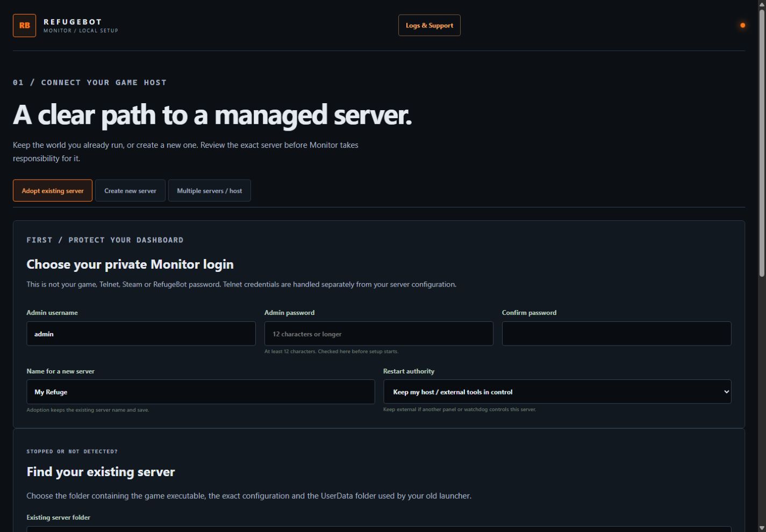Click 'STOPPED OR NOT DETECTED?' label

point(72,451)
